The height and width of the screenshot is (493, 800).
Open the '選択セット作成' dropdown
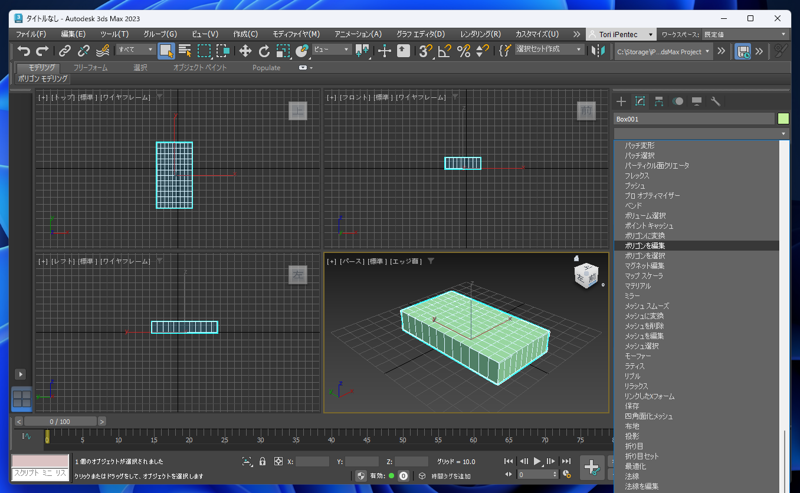click(x=548, y=50)
